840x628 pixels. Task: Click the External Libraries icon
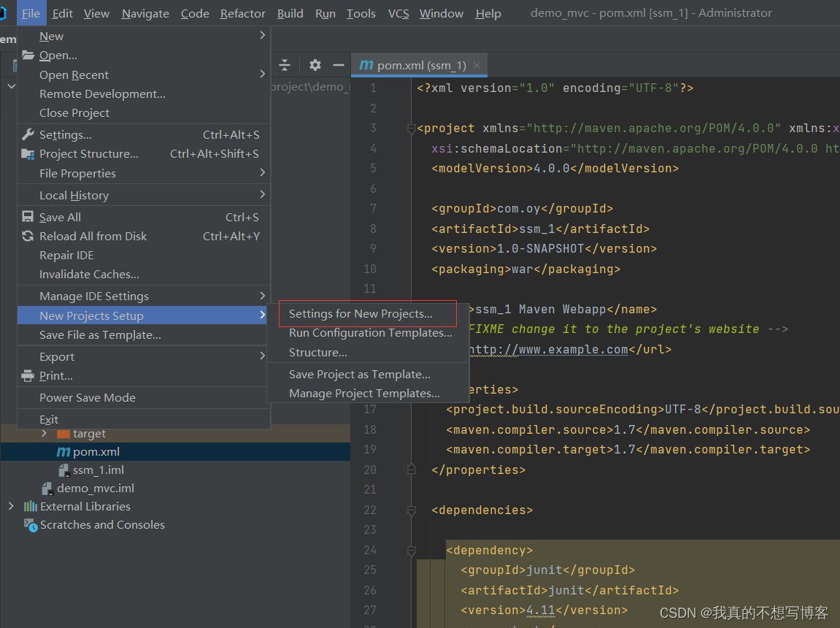click(31, 506)
